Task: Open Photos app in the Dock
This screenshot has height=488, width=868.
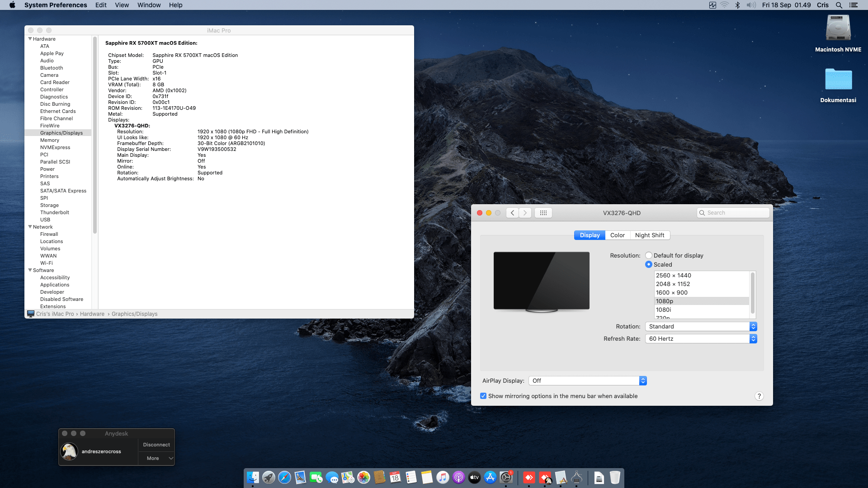Action: pyautogui.click(x=363, y=478)
